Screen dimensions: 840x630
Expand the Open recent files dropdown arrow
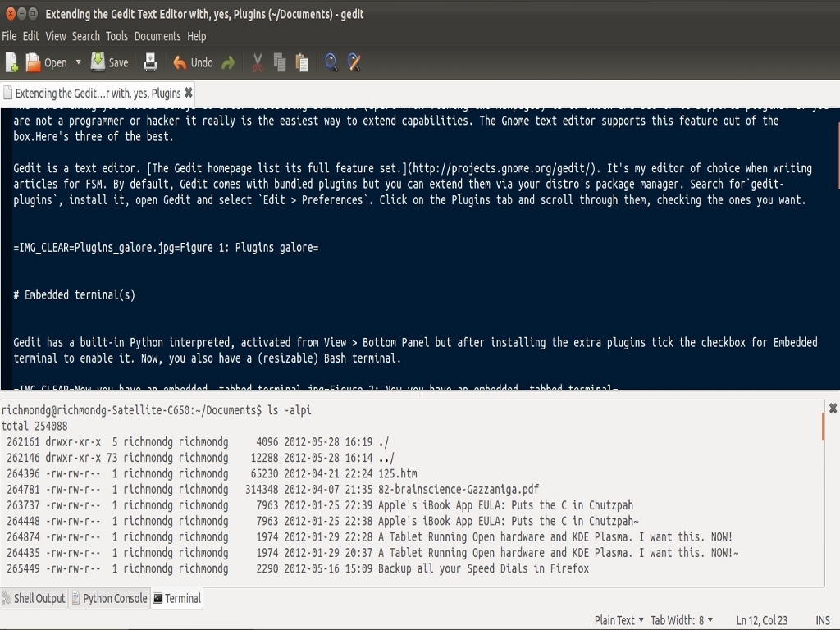click(x=78, y=62)
